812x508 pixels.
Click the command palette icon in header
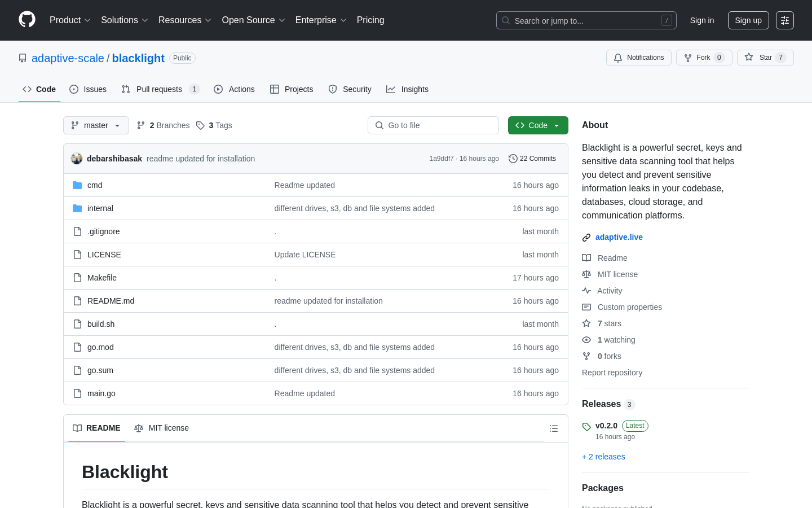785,20
